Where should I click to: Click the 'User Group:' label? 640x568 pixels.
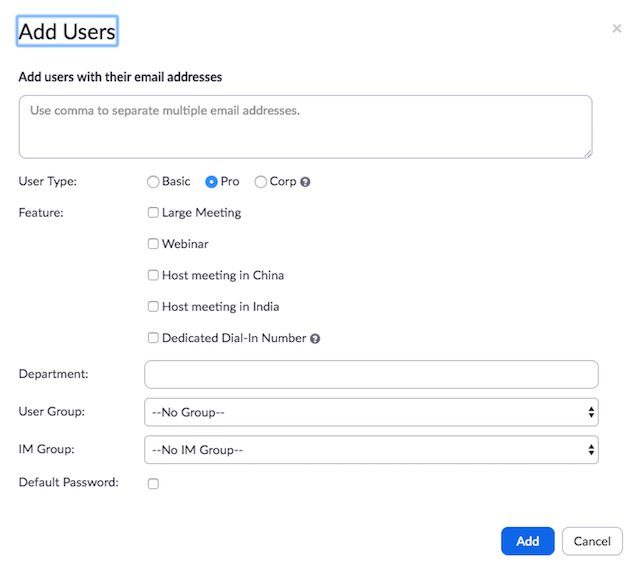coord(52,412)
